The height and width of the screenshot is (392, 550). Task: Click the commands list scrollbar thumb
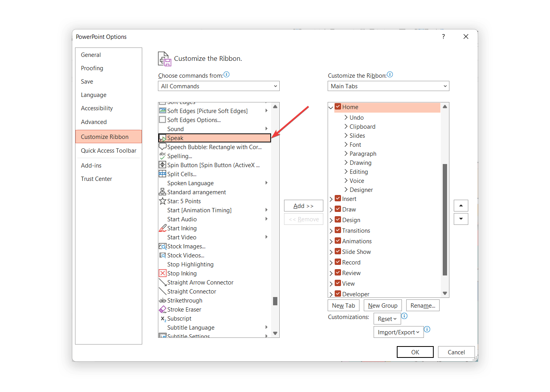[x=275, y=301]
